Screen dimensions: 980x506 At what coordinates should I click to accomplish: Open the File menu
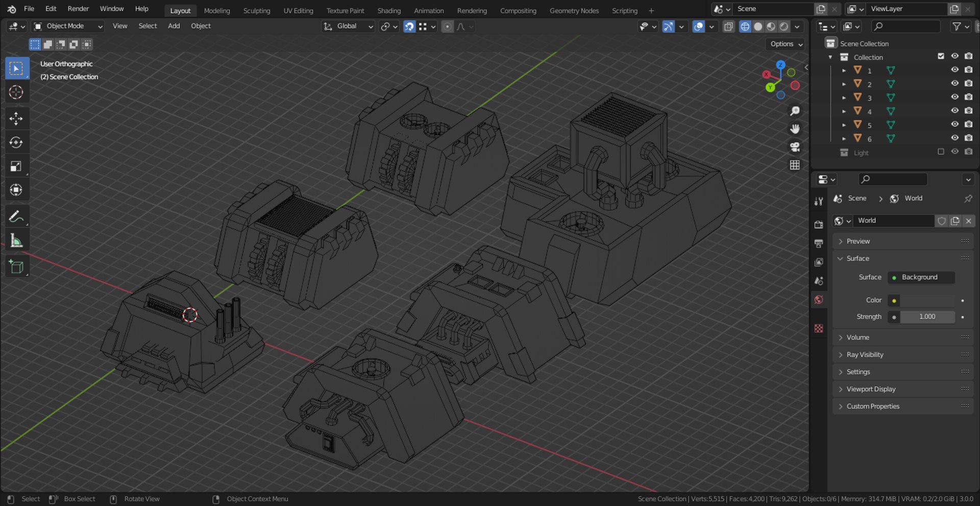tap(29, 9)
